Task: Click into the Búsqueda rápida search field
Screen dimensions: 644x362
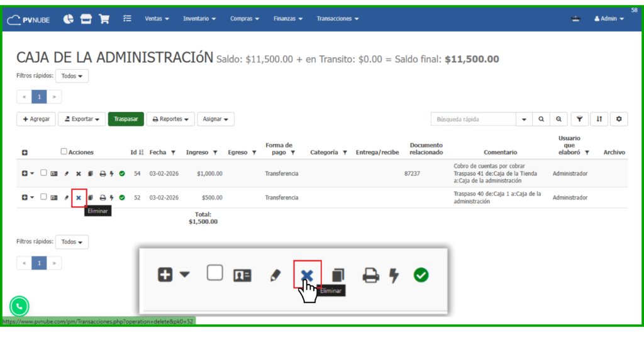Action: click(x=473, y=119)
